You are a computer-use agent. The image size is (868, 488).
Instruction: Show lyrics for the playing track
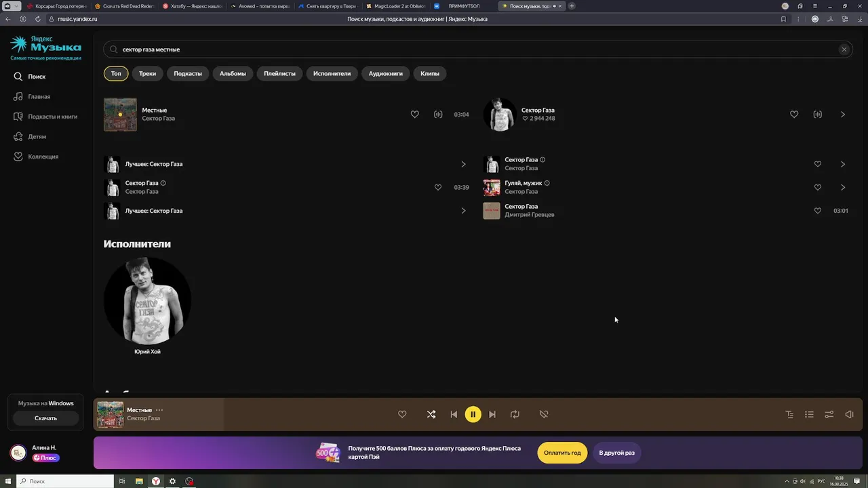789,414
